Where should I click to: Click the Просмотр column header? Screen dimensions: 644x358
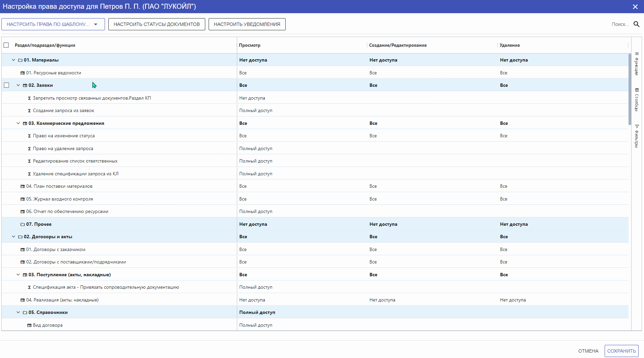[250, 45]
